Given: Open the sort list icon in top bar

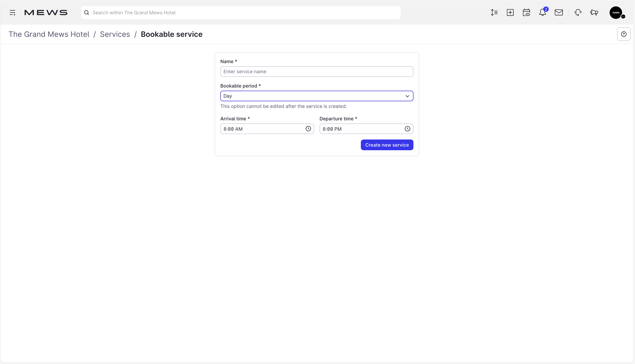Looking at the screenshot, I should (x=494, y=12).
